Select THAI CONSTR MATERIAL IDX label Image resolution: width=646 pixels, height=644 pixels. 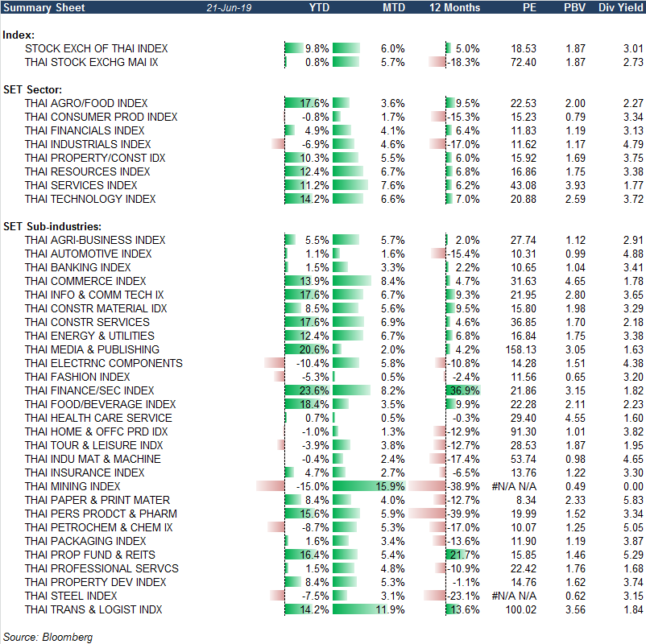point(96,308)
